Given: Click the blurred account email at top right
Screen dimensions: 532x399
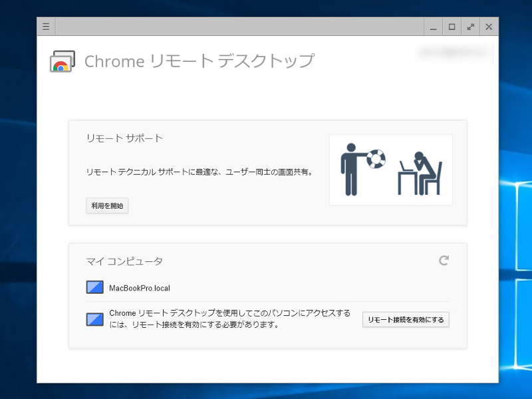Looking at the screenshot, I should (454, 52).
